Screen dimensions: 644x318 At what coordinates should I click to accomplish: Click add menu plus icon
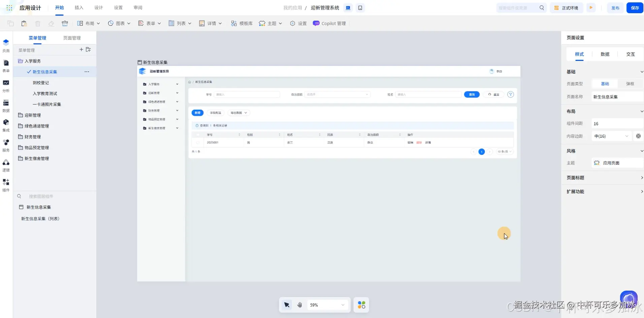point(81,50)
